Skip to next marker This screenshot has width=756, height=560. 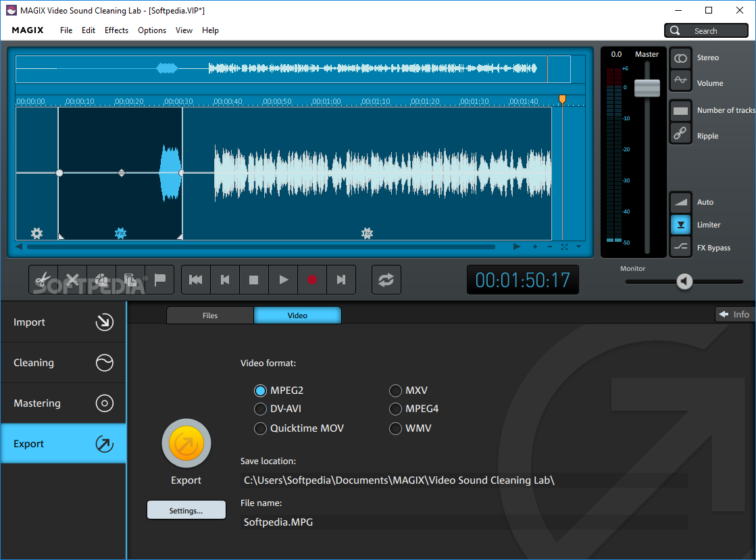coord(341,280)
